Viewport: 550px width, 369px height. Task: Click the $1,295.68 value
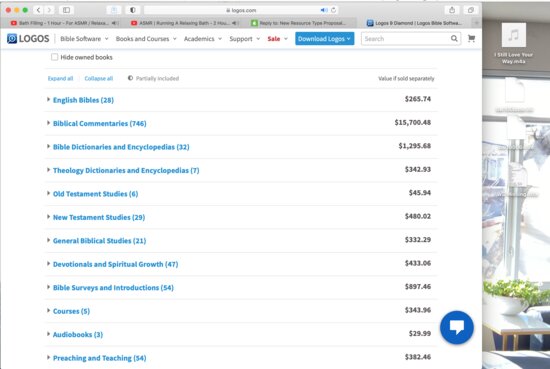[415, 146]
